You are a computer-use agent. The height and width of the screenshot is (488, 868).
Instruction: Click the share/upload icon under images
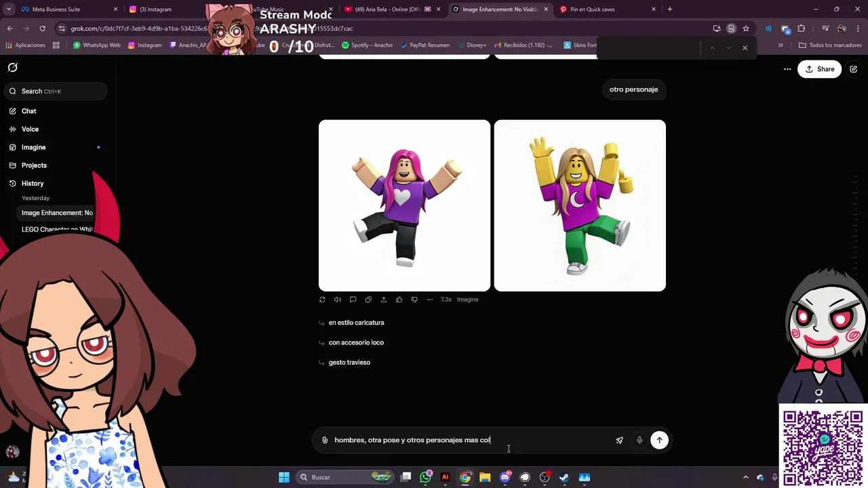pos(384,300)
